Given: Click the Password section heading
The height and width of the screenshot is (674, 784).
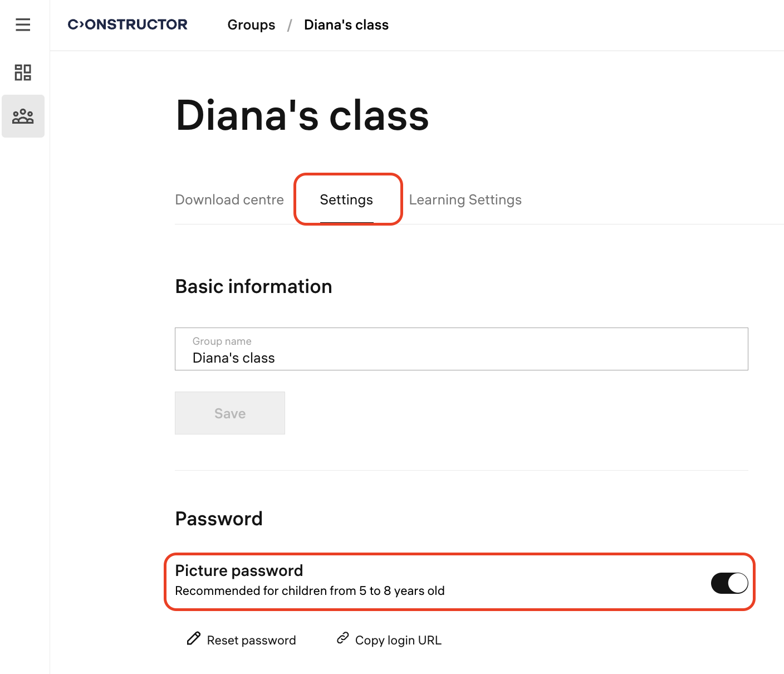Looking at the screenshot, I should [x=219, y=519].
